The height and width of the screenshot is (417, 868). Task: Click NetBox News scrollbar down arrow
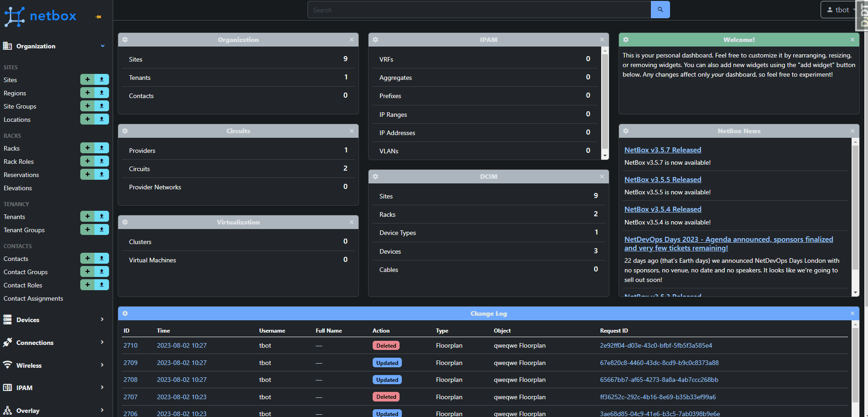(855, 292)
